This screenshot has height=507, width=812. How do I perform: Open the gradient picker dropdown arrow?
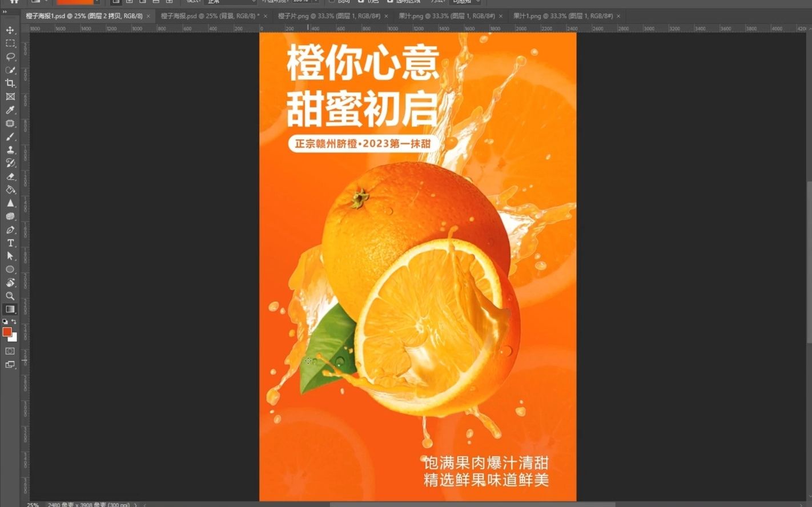97,2
